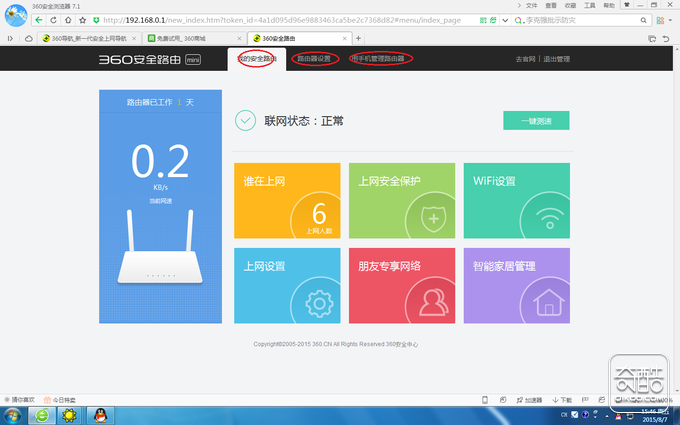Click the address bar URL field
680x425 pixels.
click(x=282, y=20)
